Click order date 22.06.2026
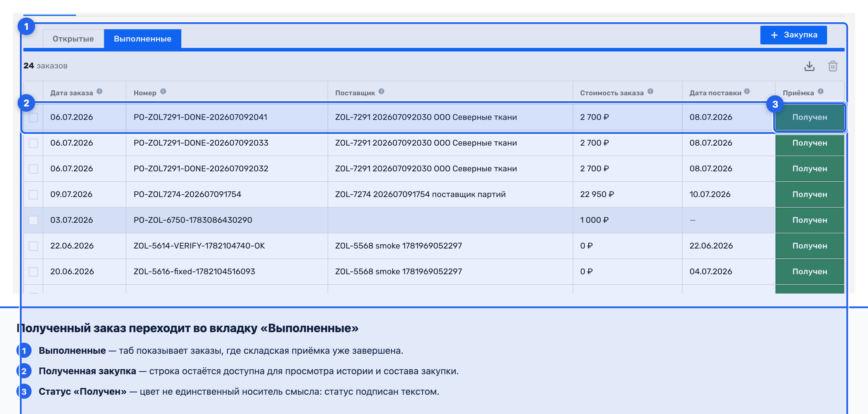The height and width of the screenshot is (414, 868). (x=72, y=246)
